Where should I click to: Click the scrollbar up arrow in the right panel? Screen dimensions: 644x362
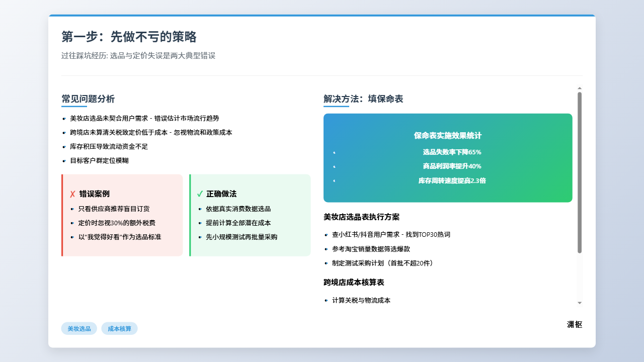580,88
